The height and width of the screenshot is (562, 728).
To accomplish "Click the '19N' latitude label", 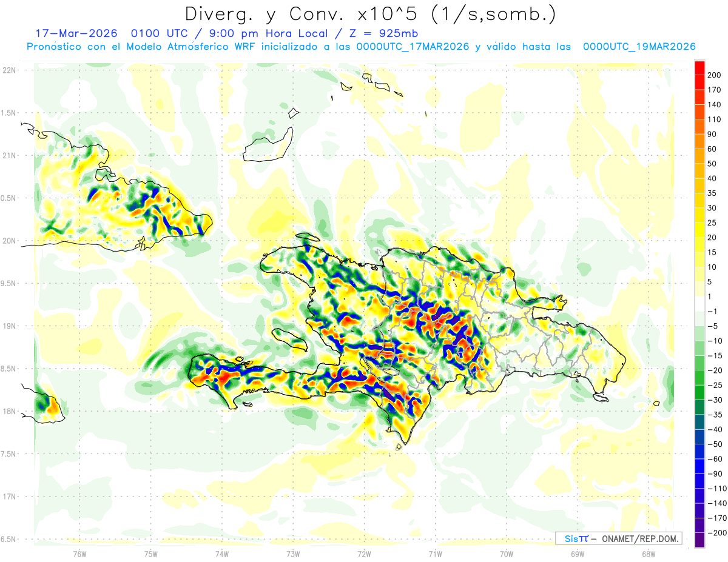I will pos(8,326).
